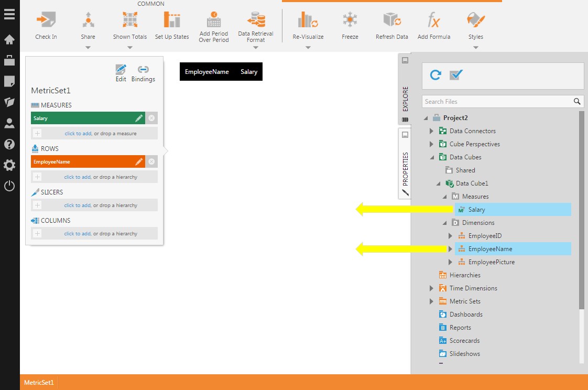
Task: Select the Home icon in the left sidebar
Action: pyautogui.click(x=9, y=39)
